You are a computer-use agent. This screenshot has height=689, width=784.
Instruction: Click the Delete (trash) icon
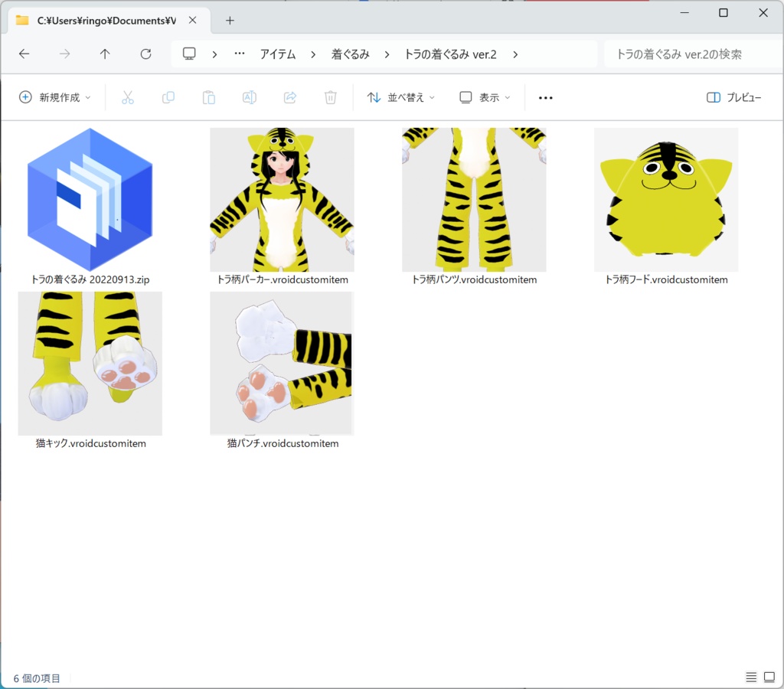tap(330, 97)
